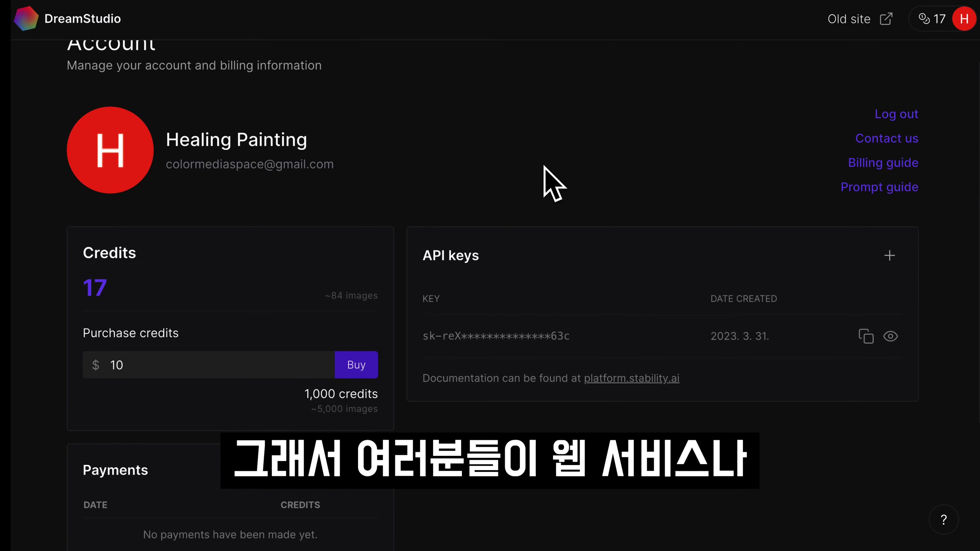Image resolution: width=980 pixels, height=551 pixels.
Task: Open Contact us link
Action: [887, 138]
